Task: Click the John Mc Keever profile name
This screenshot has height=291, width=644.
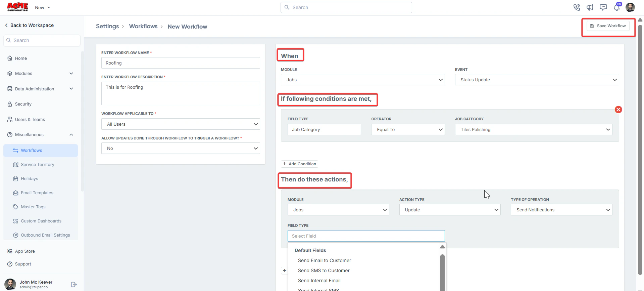Action: [36, 282]
